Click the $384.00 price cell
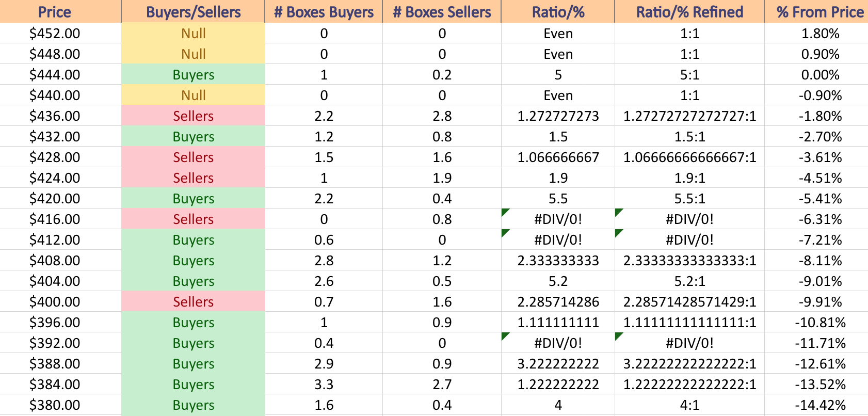The image size is (868, 416). click(x=60, y=385)
